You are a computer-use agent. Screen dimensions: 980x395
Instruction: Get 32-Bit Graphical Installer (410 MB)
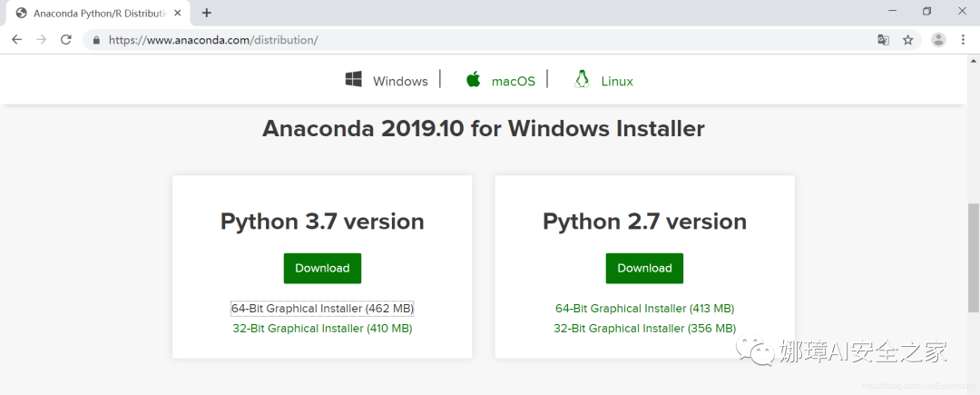click(x=322, y=328)
